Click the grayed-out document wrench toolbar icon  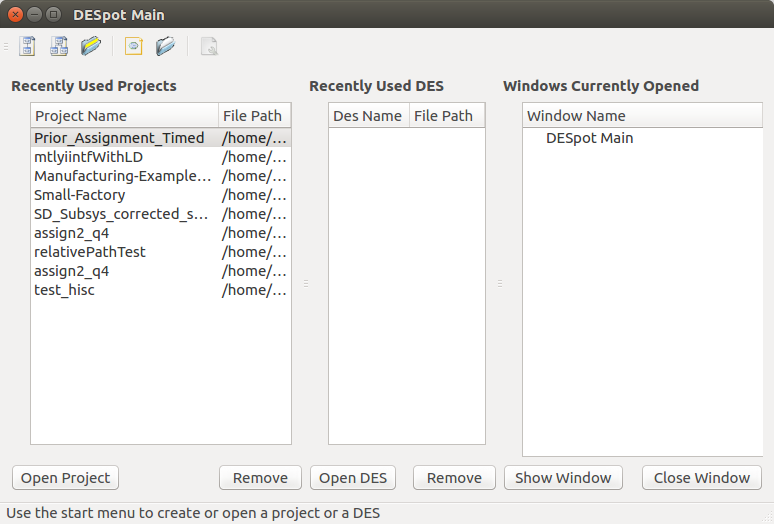click(209, 46)
